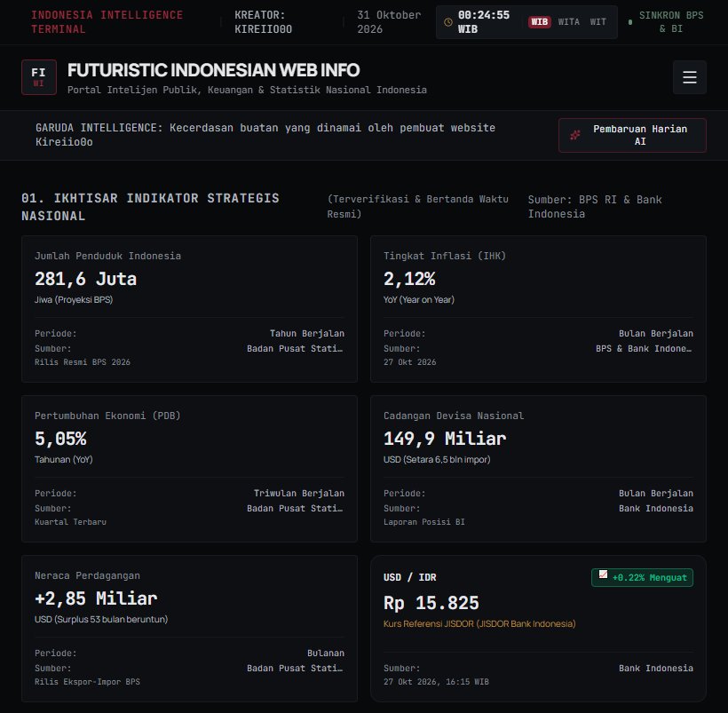
Task: Click the Futuristic Indonesian Web Info heading
Action: (214, 70)
